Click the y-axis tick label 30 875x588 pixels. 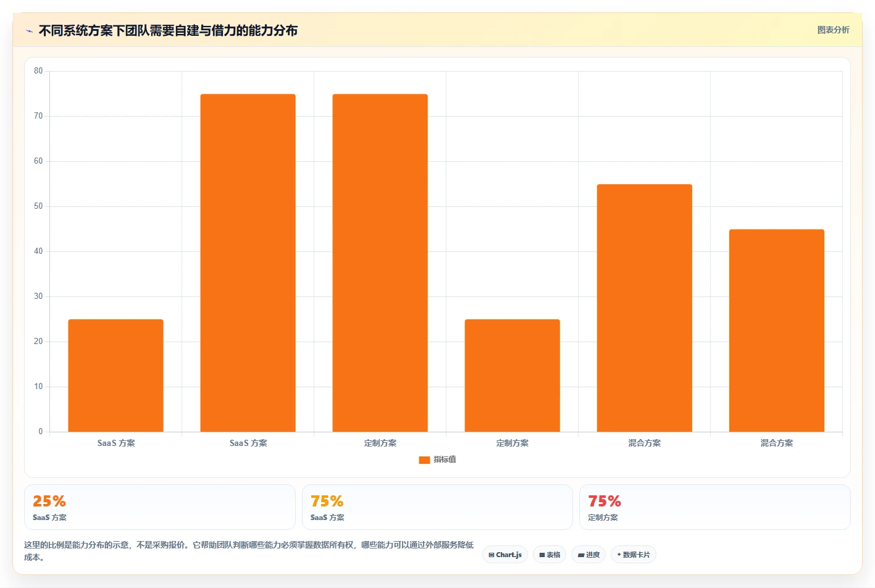(x=38, y=296)
